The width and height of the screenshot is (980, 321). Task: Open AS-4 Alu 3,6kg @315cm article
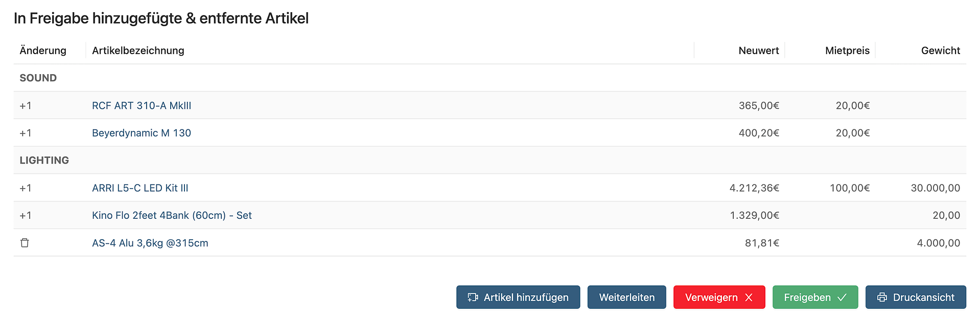150,243
